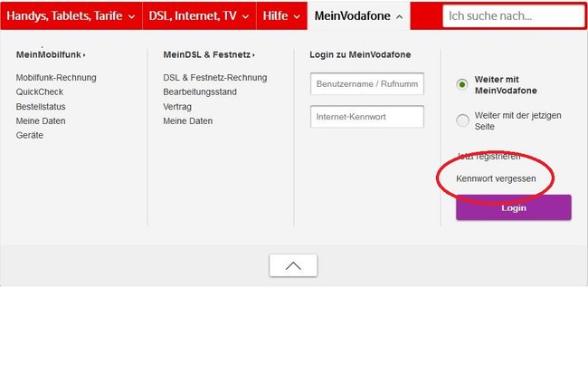Open MeinDSL & Festnetz heading

click(209, 55)
